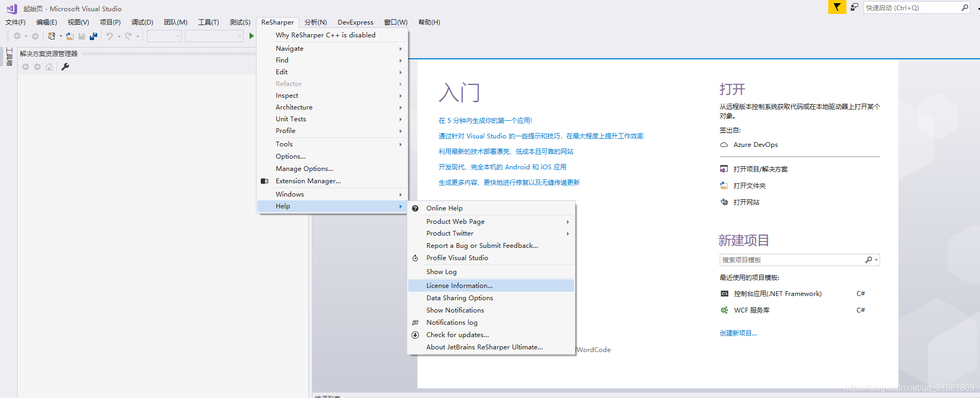The width and height of the screenshot is (980, 398).
Task: Open the 文件(F) menu
Action: (15, 22)
